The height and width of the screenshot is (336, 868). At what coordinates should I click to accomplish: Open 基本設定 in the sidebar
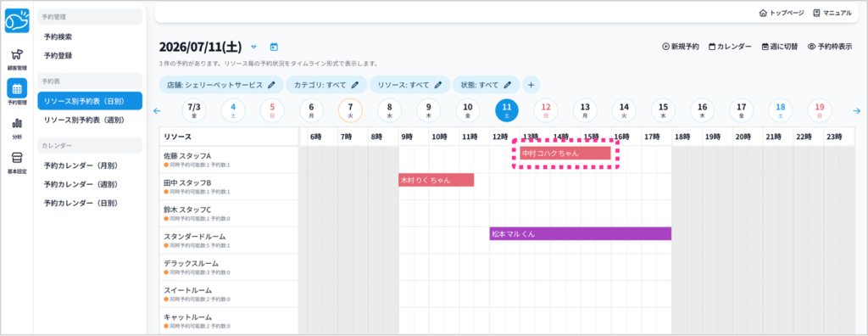(17, 162)
